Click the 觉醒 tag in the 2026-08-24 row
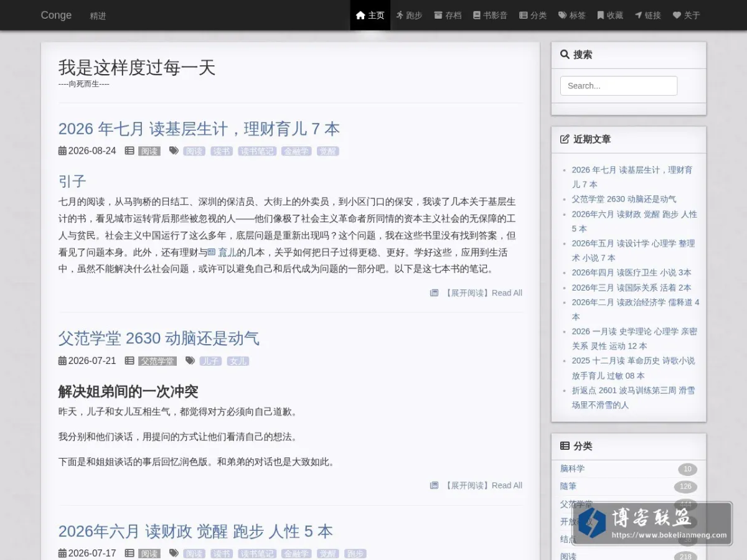The width and height of the screenshot is (747, 560). pos(328,151)
